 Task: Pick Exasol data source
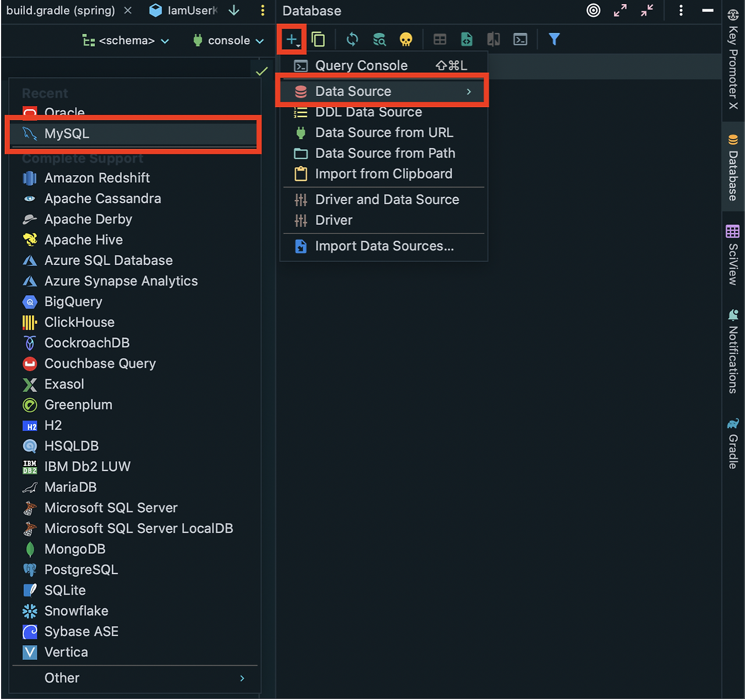[135, 384]
